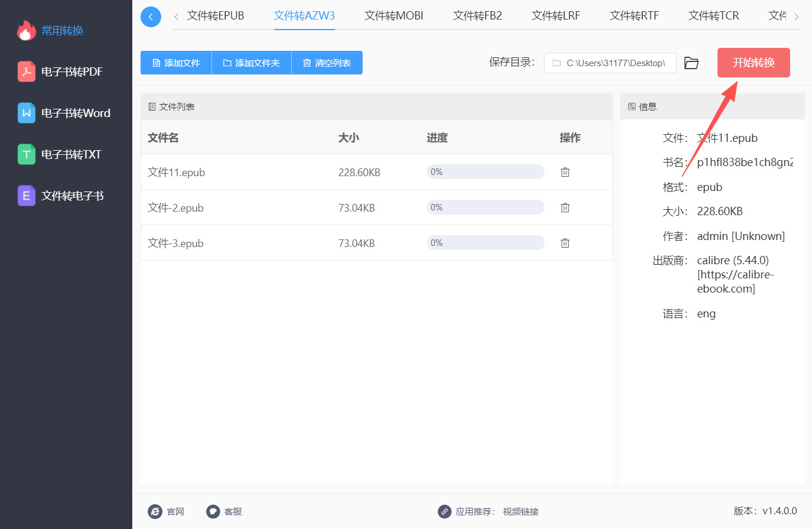Delete 文件-2.epub using its trash icon
Image resolution: width=812 pixels, height=529 pixels.
[x=565, y=207]
